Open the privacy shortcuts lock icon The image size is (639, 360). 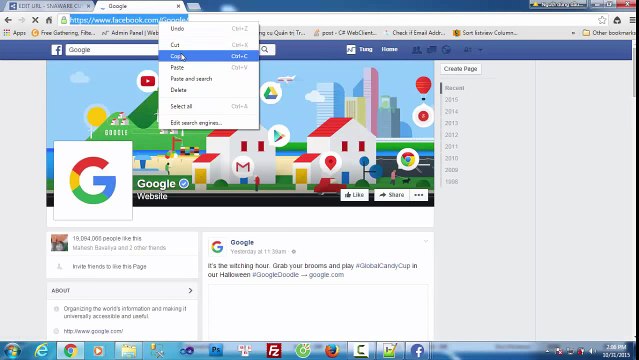point(467,50)
